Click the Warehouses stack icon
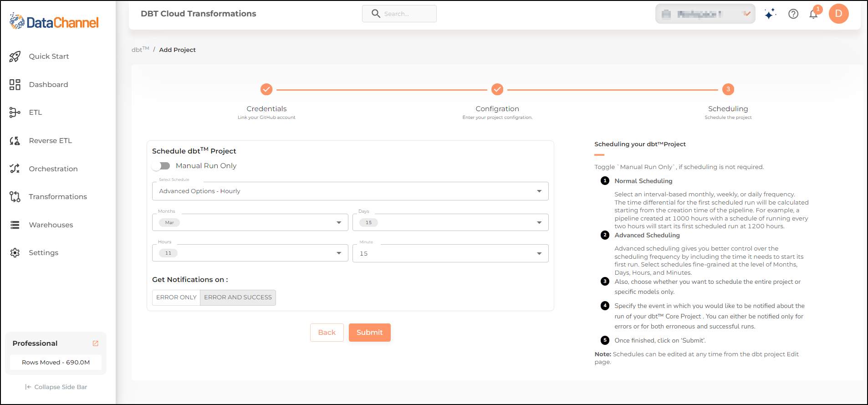868x405 pixels. pos(15,225)
